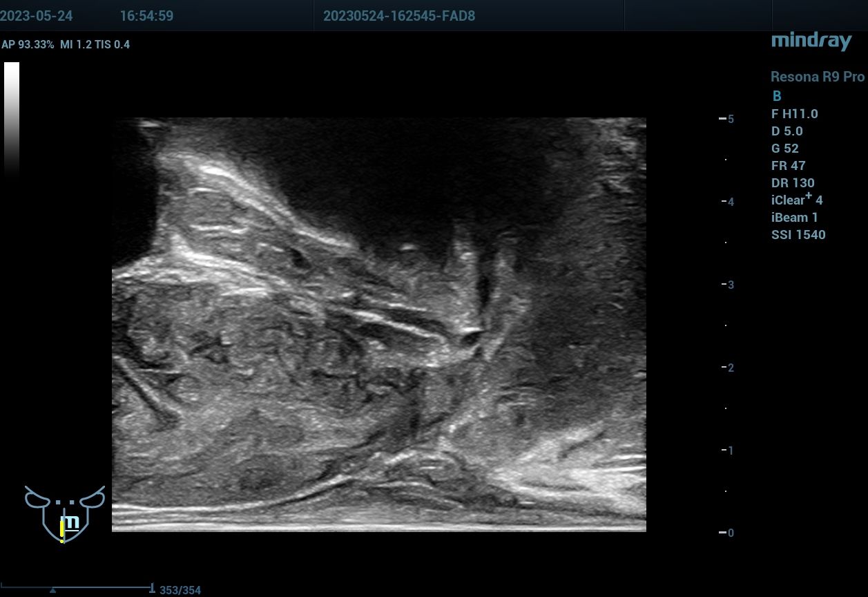The width and height of the screenshot is (868, 597).
Task: Click the frame rate FR 47 value
Action: point(788,166)
